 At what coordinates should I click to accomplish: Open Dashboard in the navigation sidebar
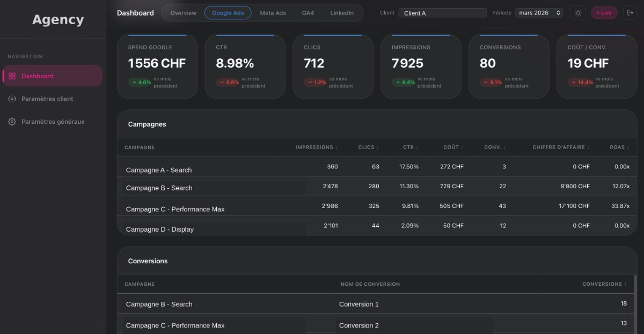tap(52, 76)
